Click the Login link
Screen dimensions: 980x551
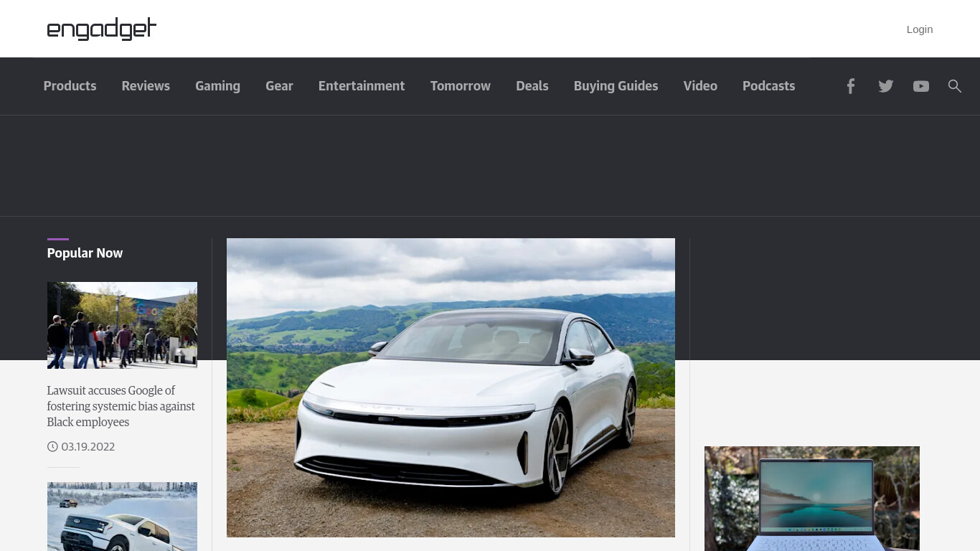[x=920, y=29]
